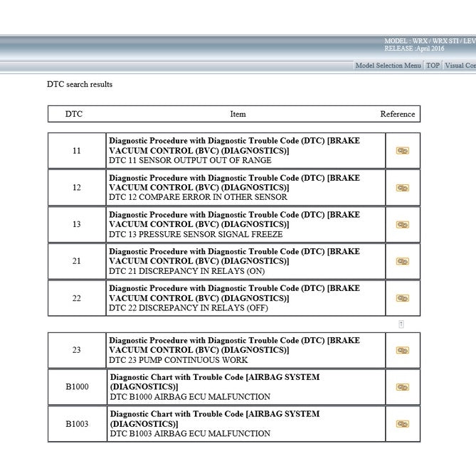Image resolution: width=476 pixels, height=476 pixels.
Task: Open B1000 airbag reference link icon
Action: (x=402, y=387)
